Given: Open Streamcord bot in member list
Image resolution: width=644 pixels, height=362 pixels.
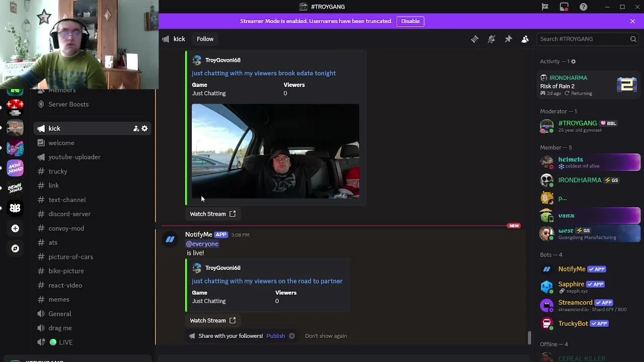Looking at the screenshot, I should pyautogui.click(x=589, y=305).
